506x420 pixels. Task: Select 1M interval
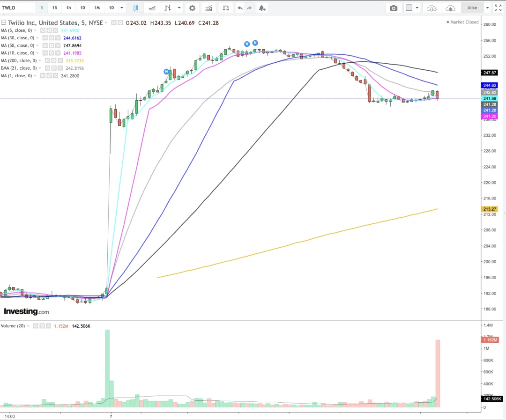[97, 8]
